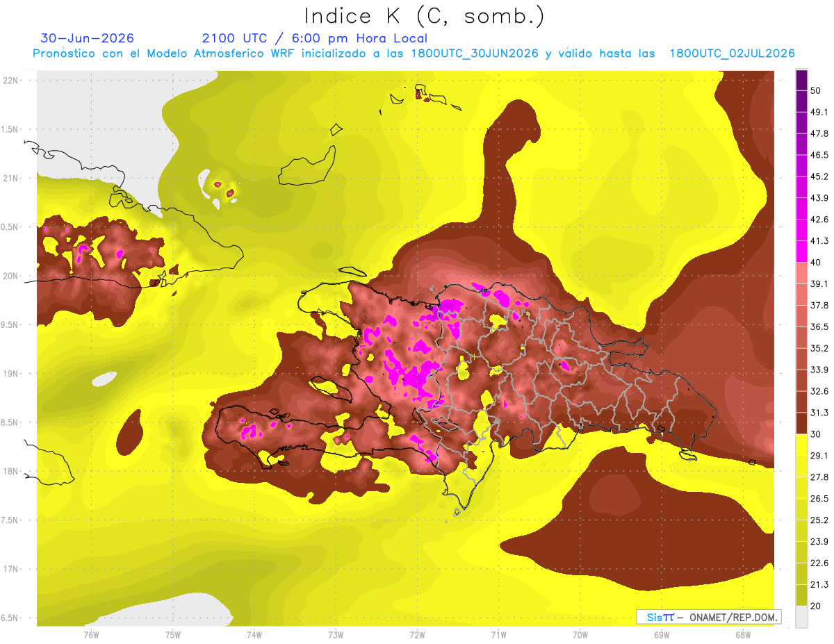The height and width of the screenshot is (644, 834).
Task: Click the colorbar value 27.8
Action: [x=819, y=477]
